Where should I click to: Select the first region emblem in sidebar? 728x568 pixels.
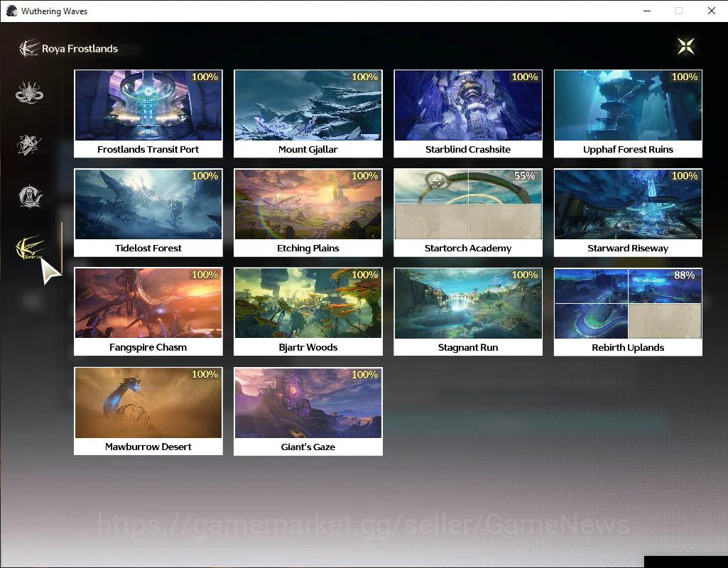tap(29, 92)
